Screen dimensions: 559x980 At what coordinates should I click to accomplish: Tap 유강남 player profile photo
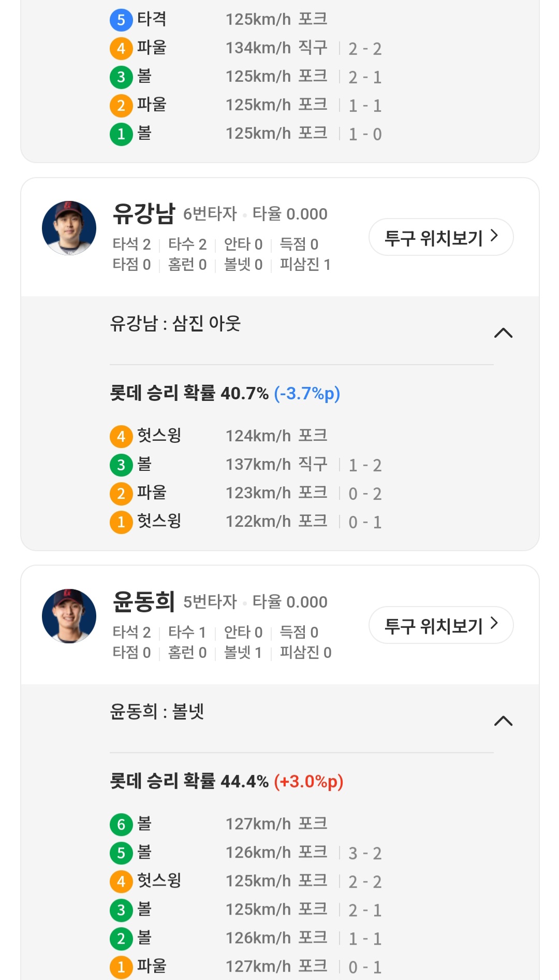pyautogui.click(x=69, y=228)
